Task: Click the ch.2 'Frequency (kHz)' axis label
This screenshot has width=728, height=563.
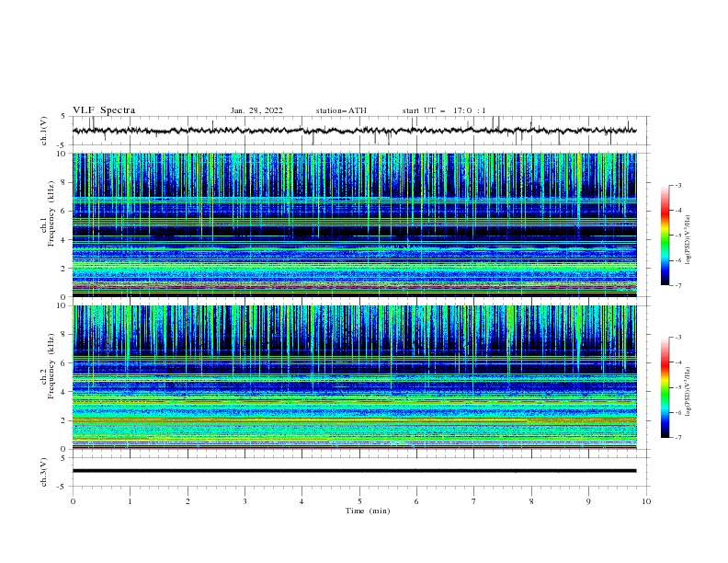Action: 51,366
